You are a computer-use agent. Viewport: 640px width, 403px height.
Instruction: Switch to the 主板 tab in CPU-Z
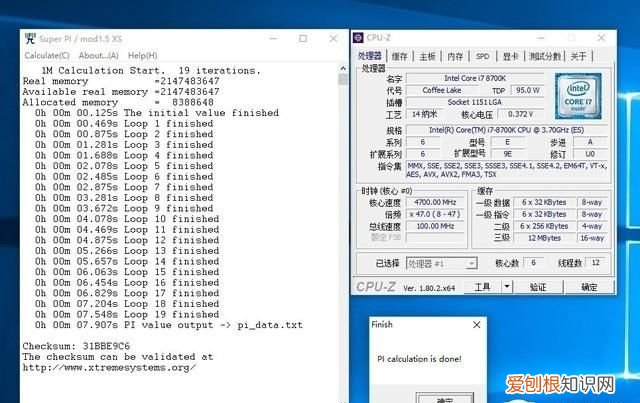(427, 56)
